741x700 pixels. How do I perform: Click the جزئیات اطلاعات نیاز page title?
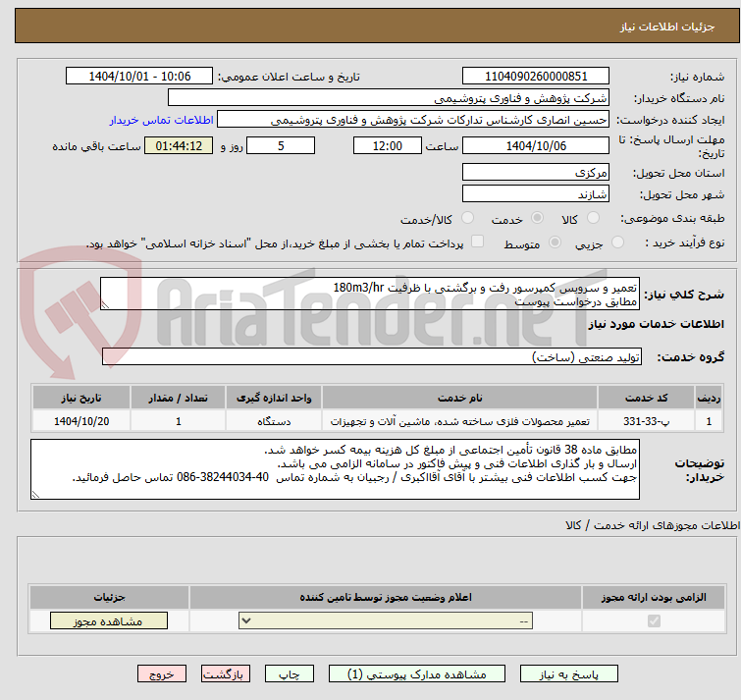point(667,27)
